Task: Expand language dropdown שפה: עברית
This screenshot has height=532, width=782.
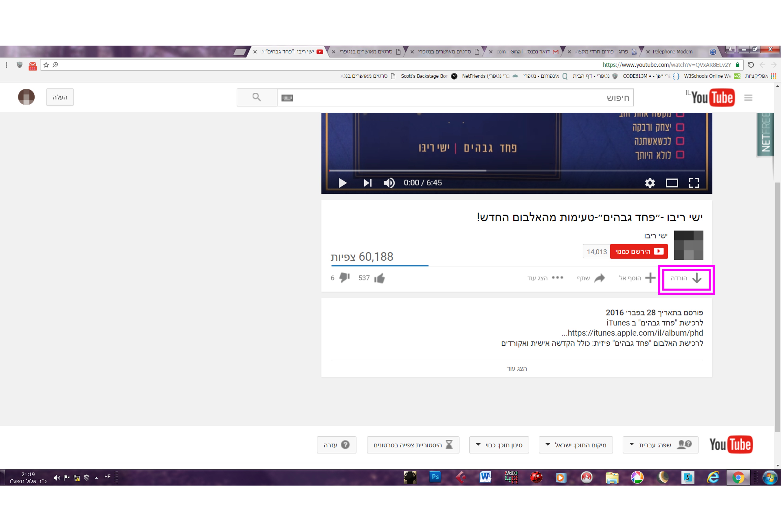Action: coord(660,445)
